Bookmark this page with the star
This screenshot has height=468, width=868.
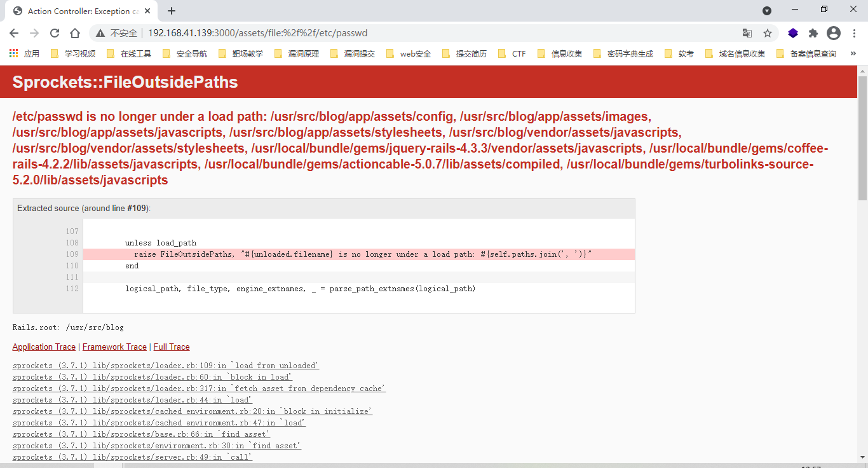(768, 33)
